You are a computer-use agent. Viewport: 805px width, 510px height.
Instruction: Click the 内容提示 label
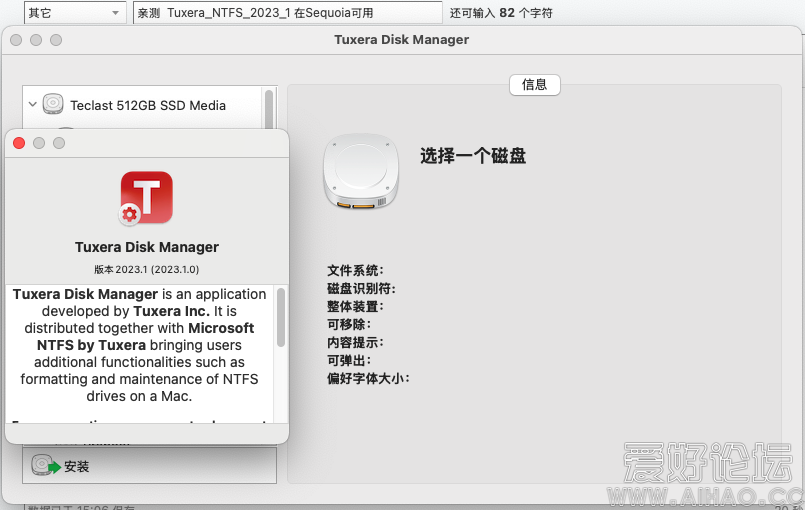coord(355,343)
